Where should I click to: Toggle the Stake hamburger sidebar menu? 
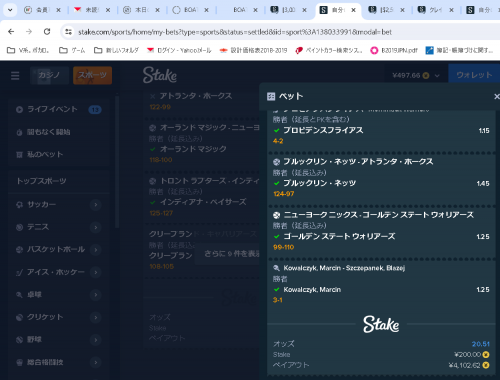(x=15, y=76)
